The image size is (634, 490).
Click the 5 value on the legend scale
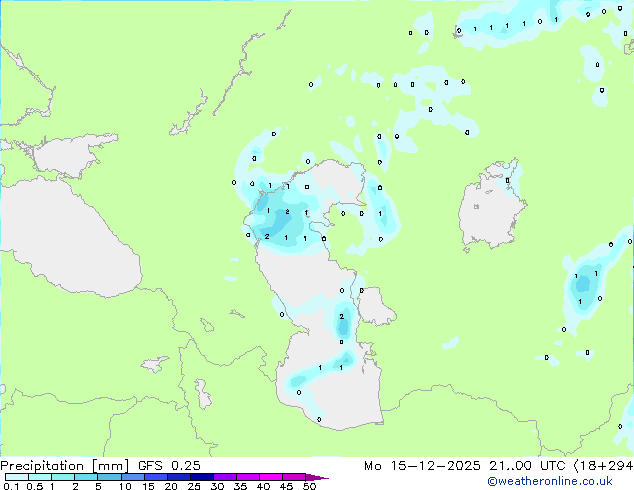[x=98, y=487]
